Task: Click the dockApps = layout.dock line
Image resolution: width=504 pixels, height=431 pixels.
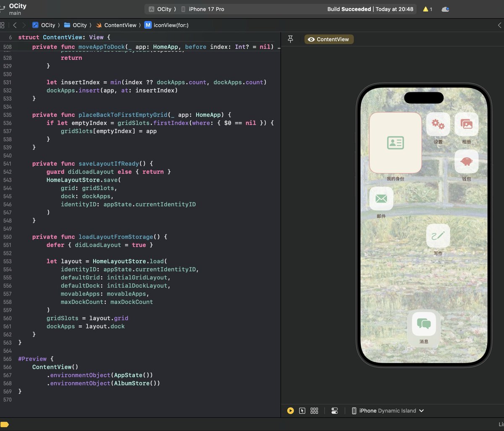Action: pyautogui.click(x=86, y=327)
